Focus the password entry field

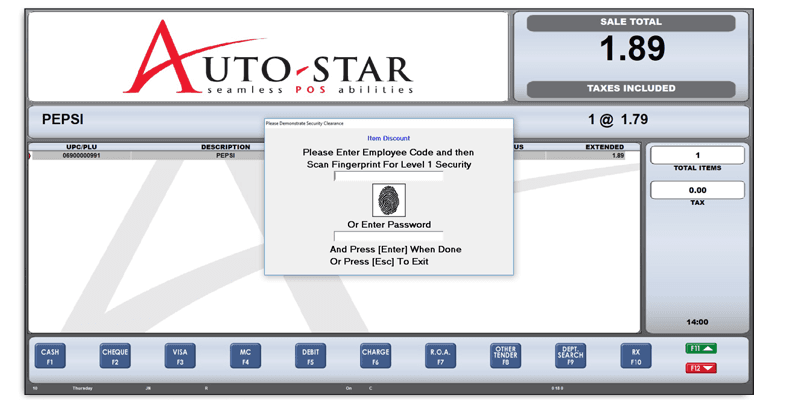[x=388, y=236]
